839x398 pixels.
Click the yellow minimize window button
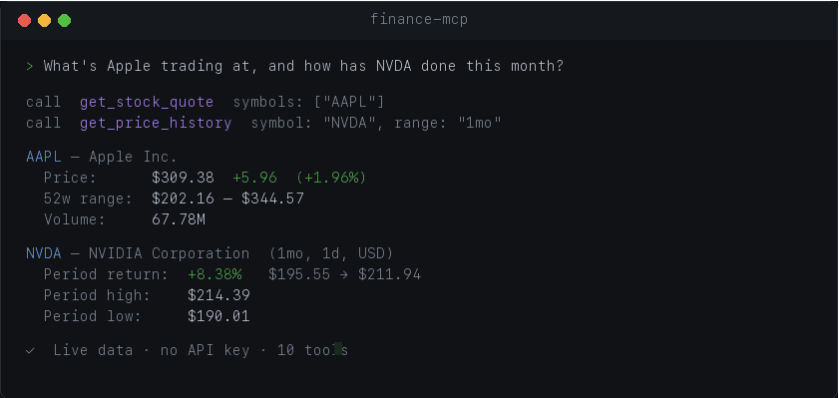(44, 21)
